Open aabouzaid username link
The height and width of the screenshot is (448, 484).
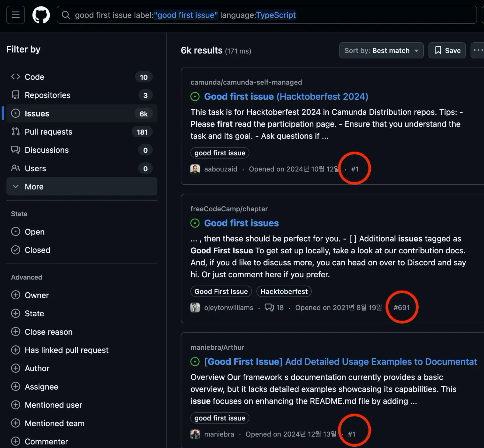[x=220, y=169]
